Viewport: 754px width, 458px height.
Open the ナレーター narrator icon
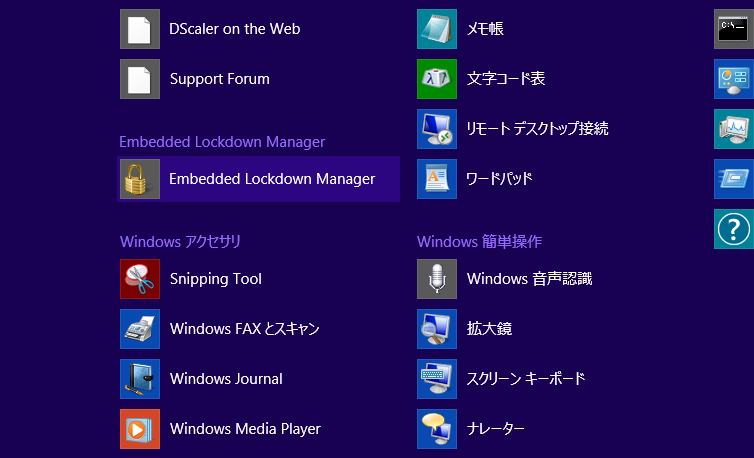(437, 429)
